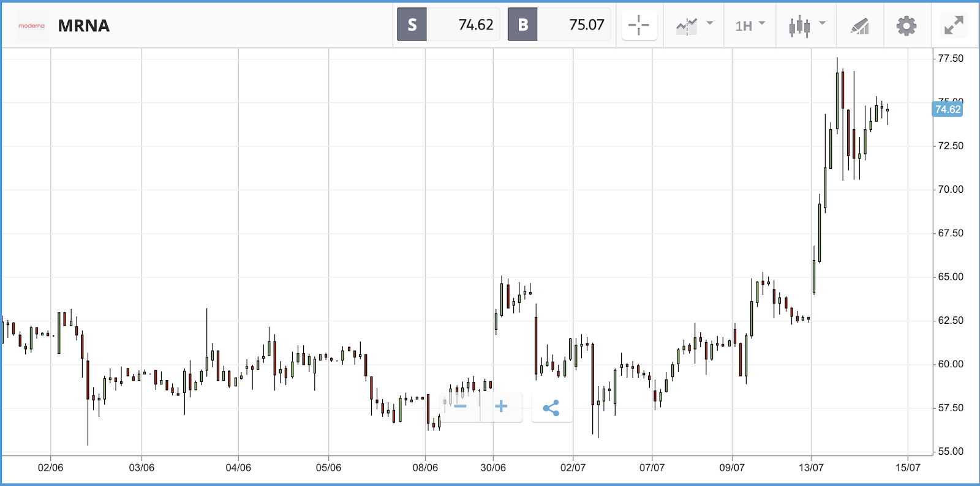Open the drawing tools pencil icon
This screenshot has width=980, height=486.
860,26
